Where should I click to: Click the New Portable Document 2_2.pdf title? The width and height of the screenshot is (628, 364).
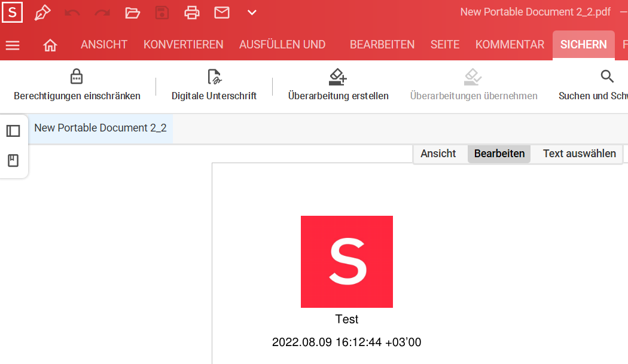click(535, 12)
